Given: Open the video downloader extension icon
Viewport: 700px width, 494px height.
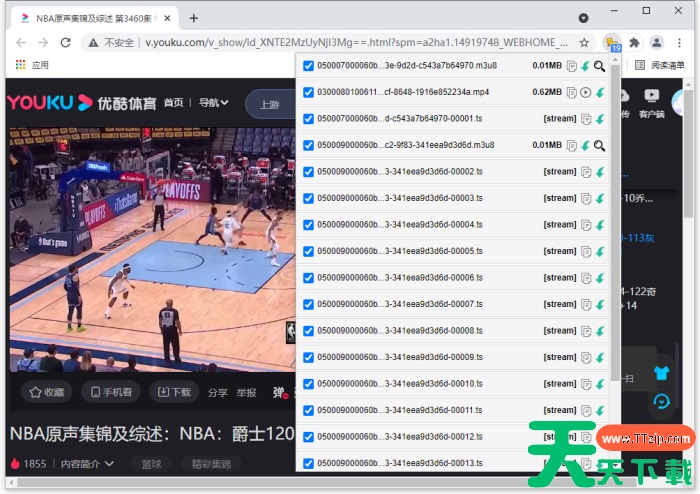Looking at the screenshot, I should pos(611,42).
